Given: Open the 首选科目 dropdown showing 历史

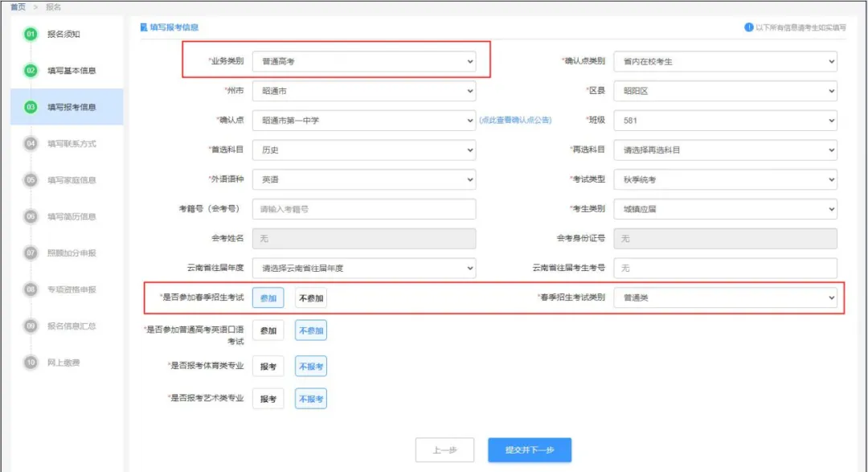Looking at the screenshot, I should [364, 150].
